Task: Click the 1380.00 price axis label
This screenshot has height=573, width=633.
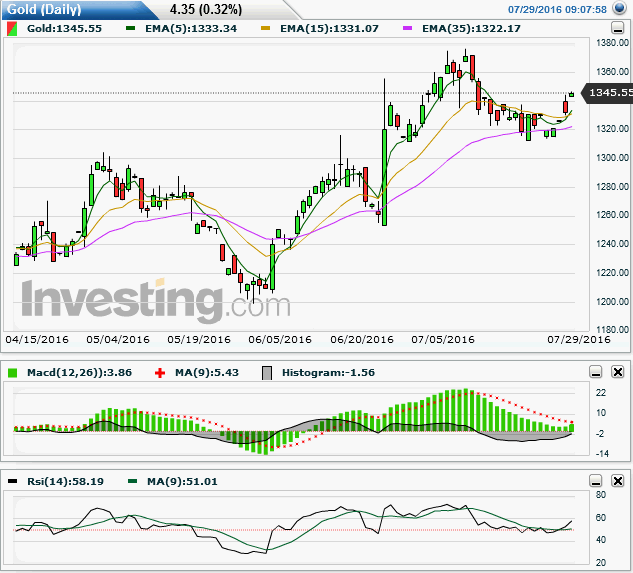Action: (612, 43)
